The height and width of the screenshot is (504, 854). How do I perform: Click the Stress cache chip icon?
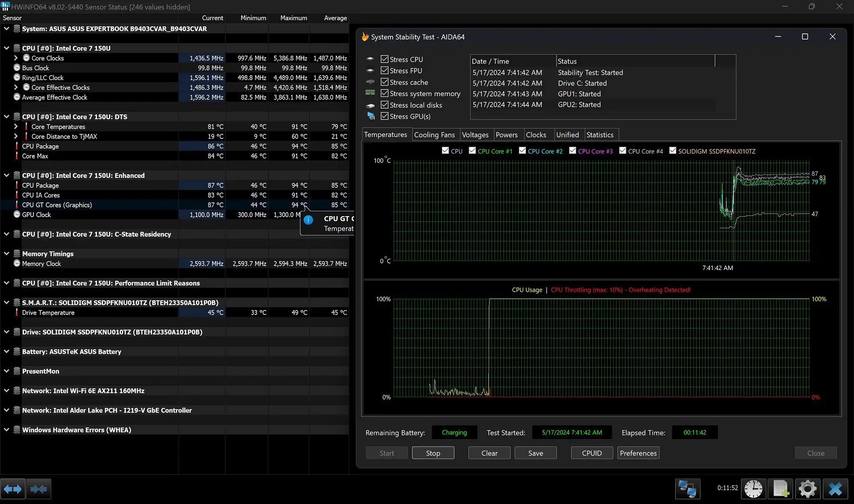tap(370, 82)
